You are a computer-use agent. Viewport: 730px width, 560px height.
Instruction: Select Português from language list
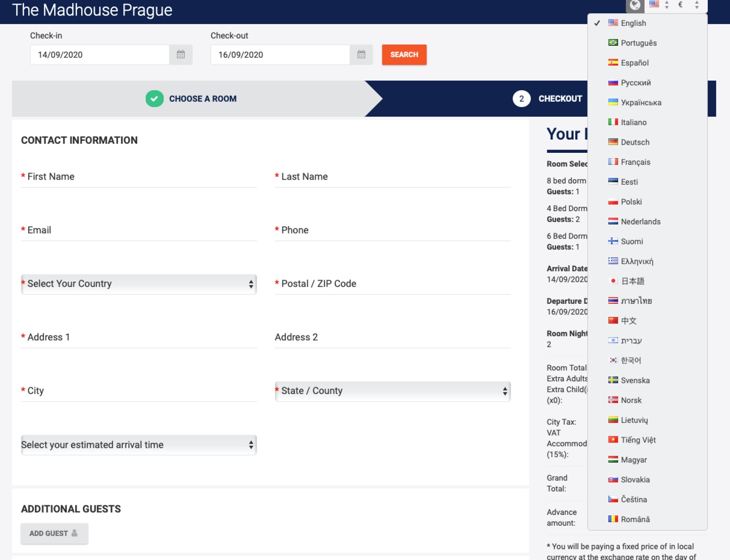pos(638,43)
